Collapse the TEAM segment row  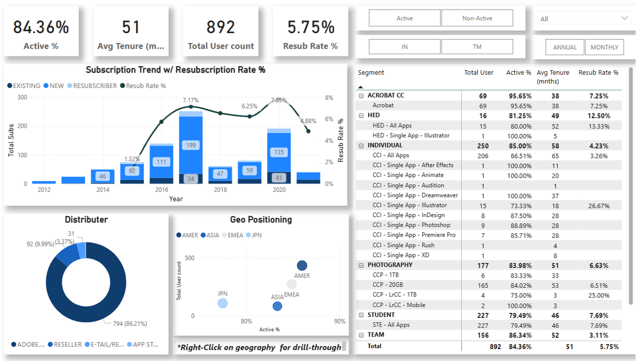coord(362,335)
